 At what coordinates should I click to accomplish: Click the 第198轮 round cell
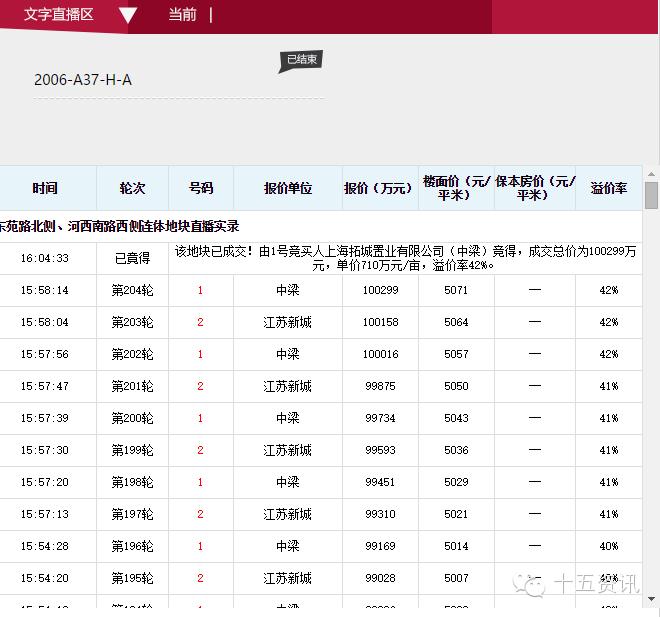coord(132,482)
